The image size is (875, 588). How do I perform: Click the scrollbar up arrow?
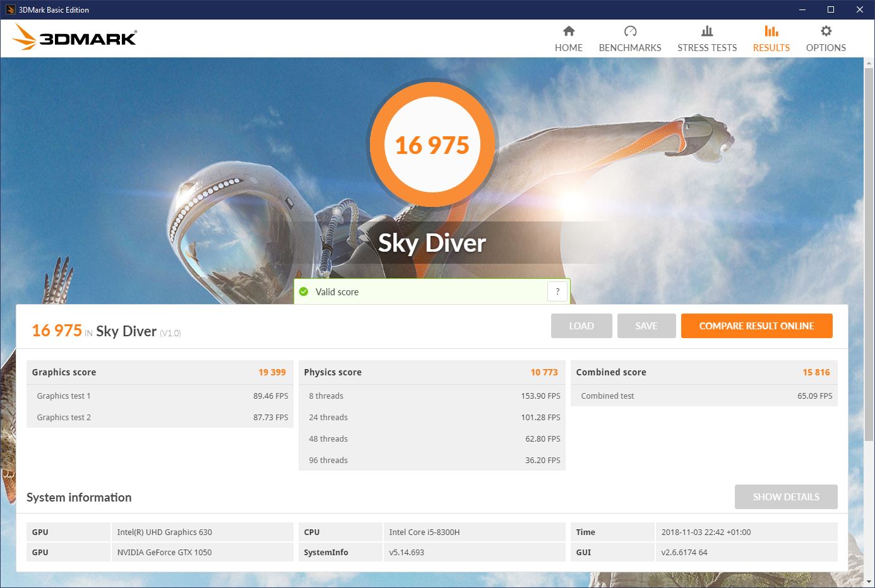[x=869, y=63]
